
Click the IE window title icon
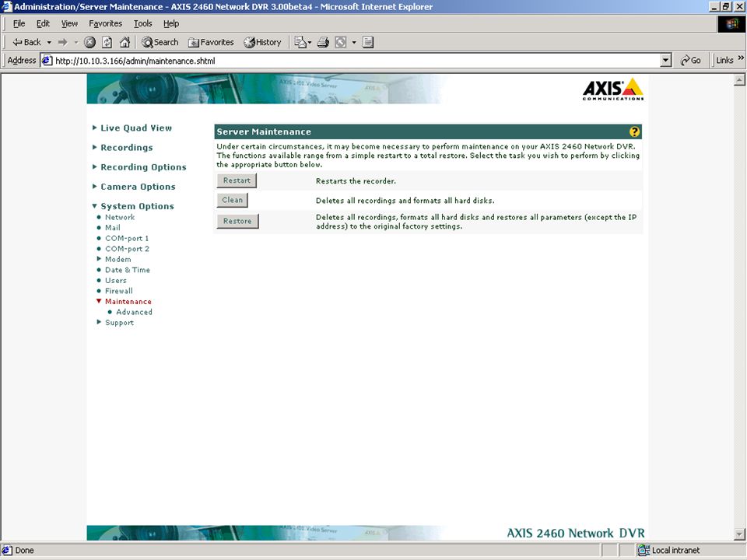click(x=7, y=7)
